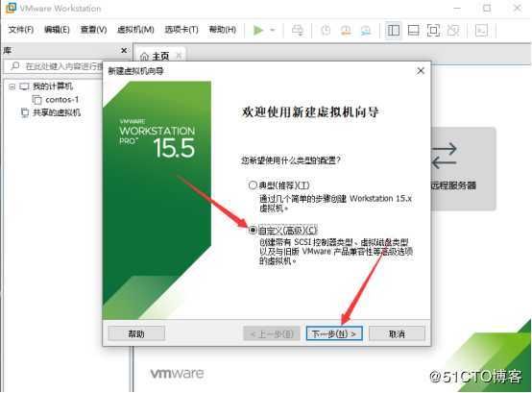
Task: Open the 文件(F) menu
Action: coord(21,30)
